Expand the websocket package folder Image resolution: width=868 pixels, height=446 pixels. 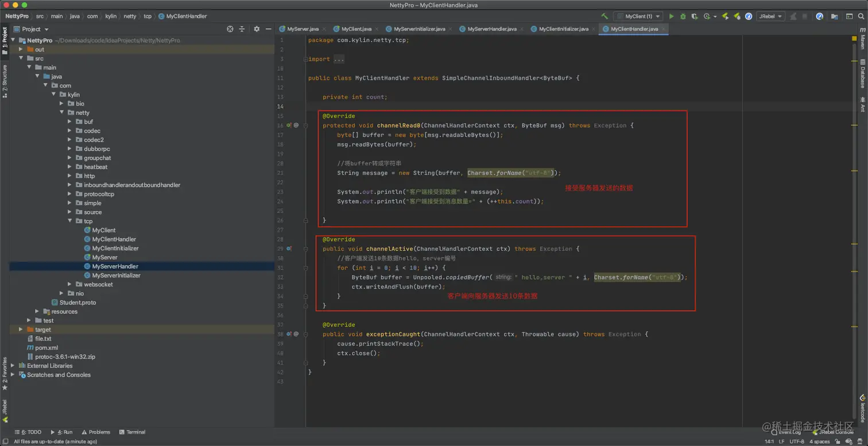[70, 285]
